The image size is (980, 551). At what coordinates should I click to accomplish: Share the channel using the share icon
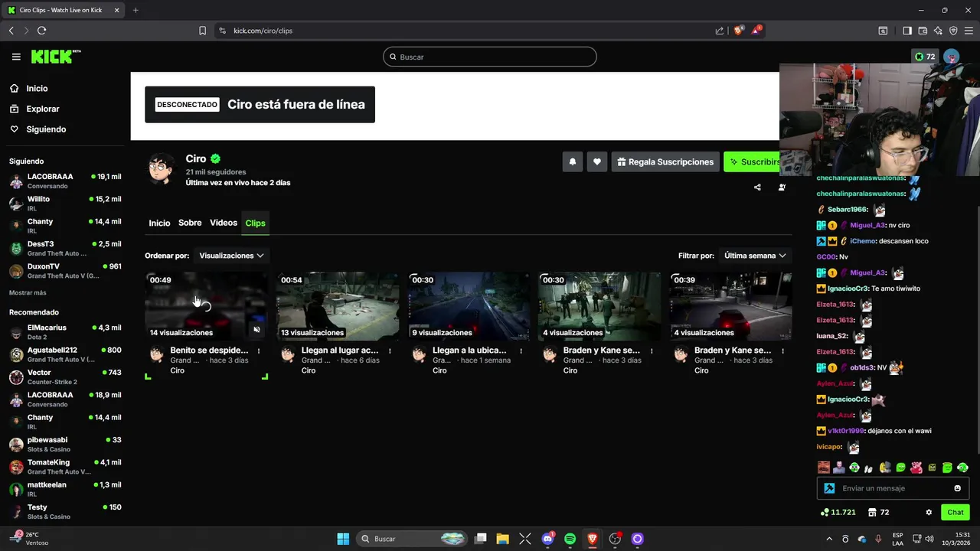click(x=757, y=187)
